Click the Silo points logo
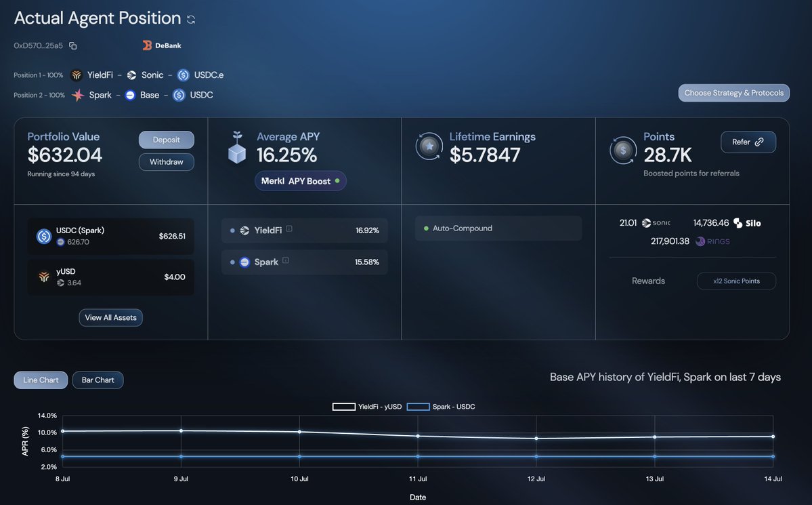Viewport: 812px width, 505px height. click(x=747, y=224)
